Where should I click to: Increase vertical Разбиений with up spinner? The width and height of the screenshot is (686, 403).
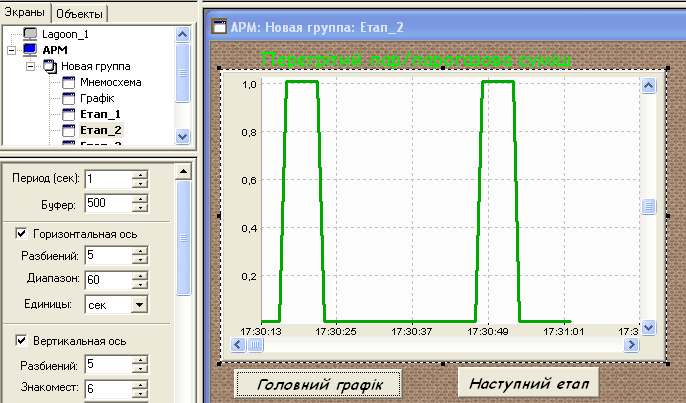click(x=140, y=360)
